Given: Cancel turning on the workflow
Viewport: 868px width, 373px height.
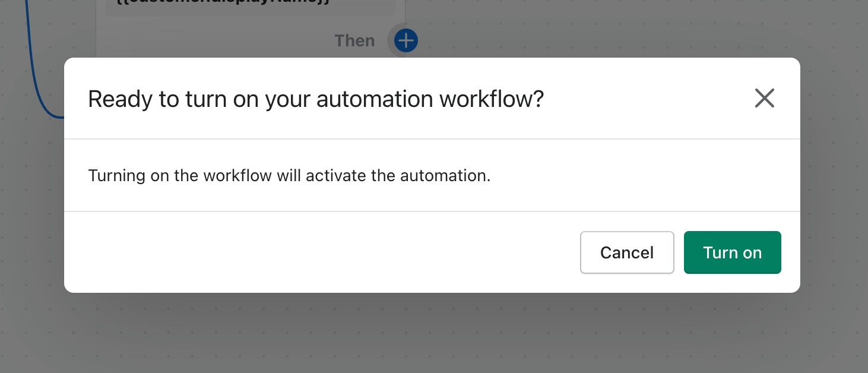Looking at the screenshot, I should (x=627, y=252).
